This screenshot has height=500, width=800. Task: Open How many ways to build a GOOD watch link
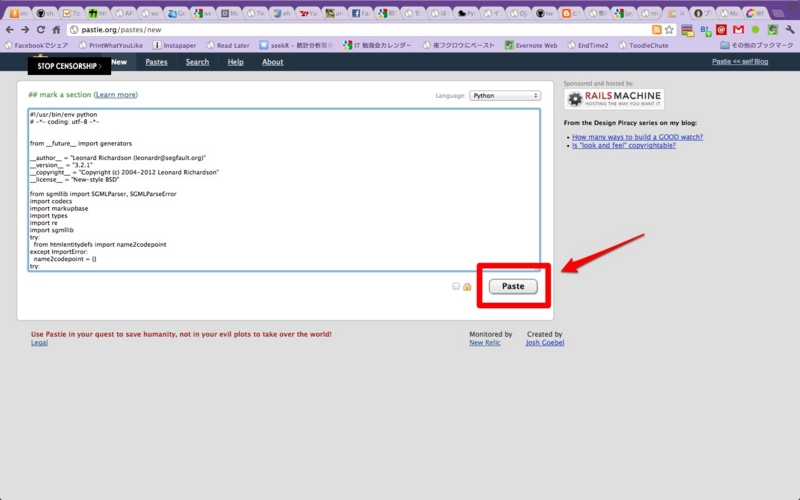click(637, 137)
